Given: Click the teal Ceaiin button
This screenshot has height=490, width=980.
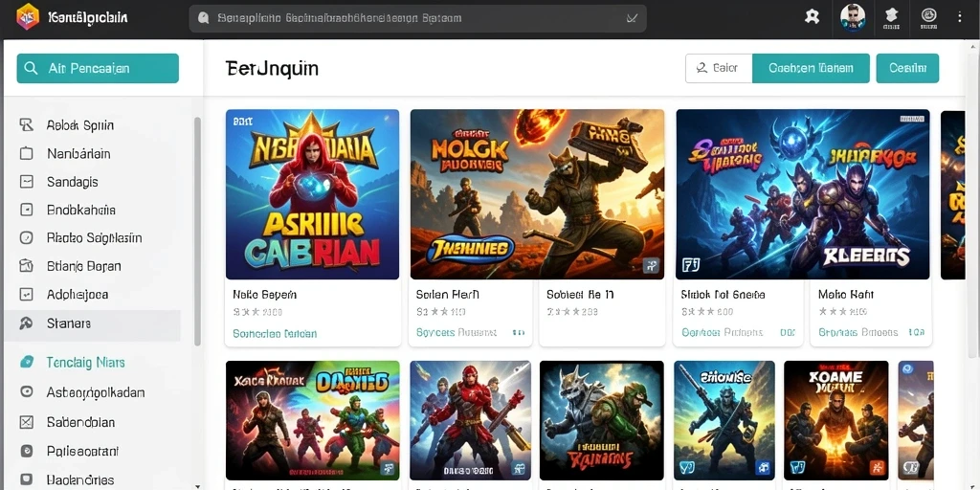Looking at the screenshot, I should pos(907,68).
